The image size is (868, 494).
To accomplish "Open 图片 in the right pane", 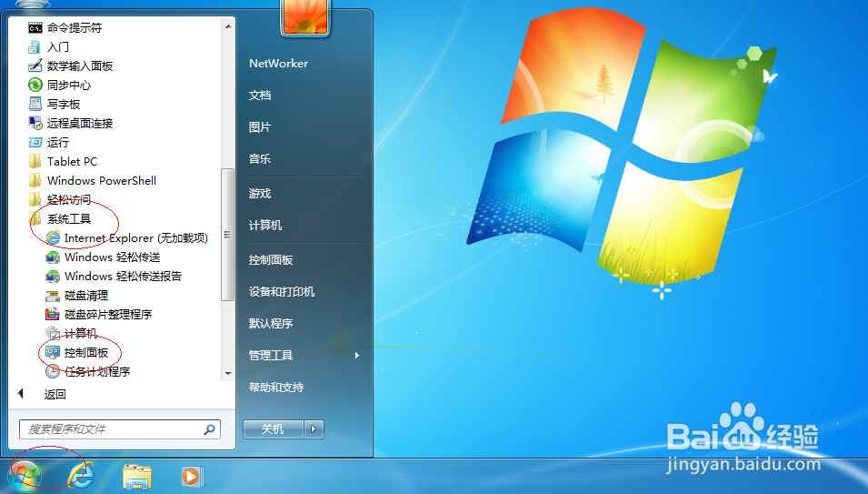I will [x=260, y=126].
